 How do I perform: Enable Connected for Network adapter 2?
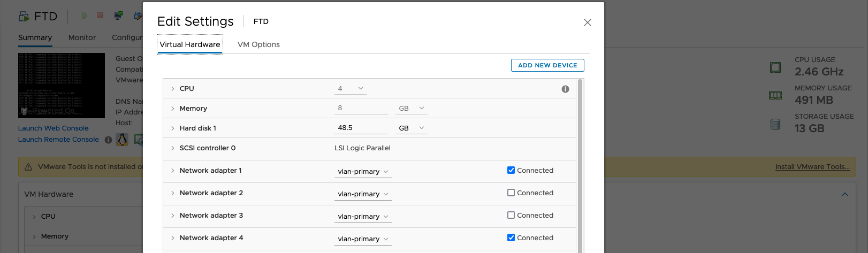[x=511, y=193]
